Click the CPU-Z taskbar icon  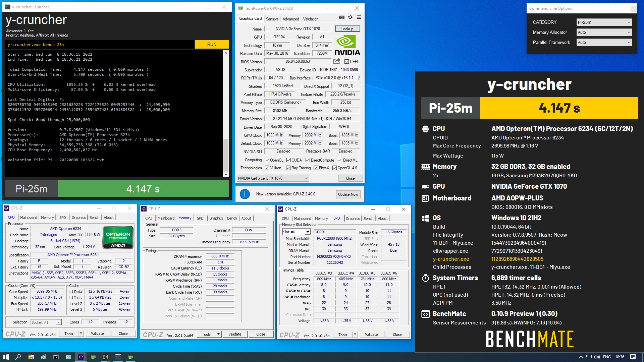tap(81, 357)
